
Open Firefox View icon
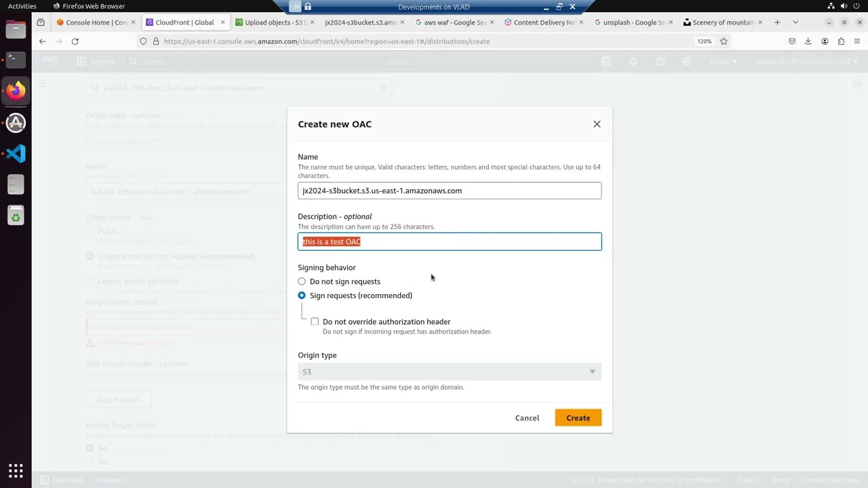[x=41, y=22]
